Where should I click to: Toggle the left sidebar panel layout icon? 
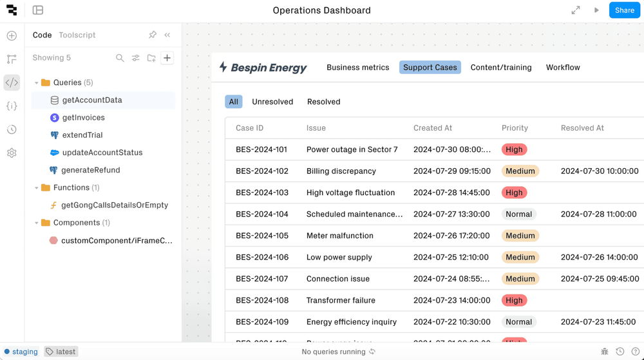click(x=38, y=10)
